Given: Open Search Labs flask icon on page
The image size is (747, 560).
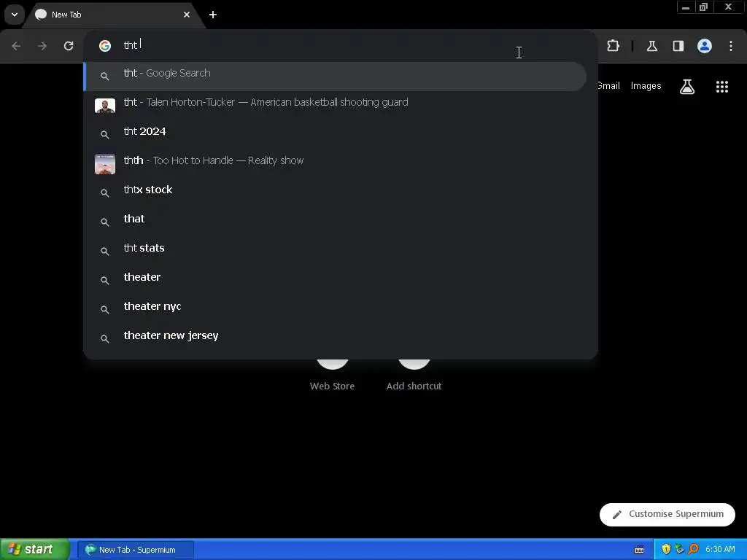Looking at the screenshot, I should click(687, 87).
